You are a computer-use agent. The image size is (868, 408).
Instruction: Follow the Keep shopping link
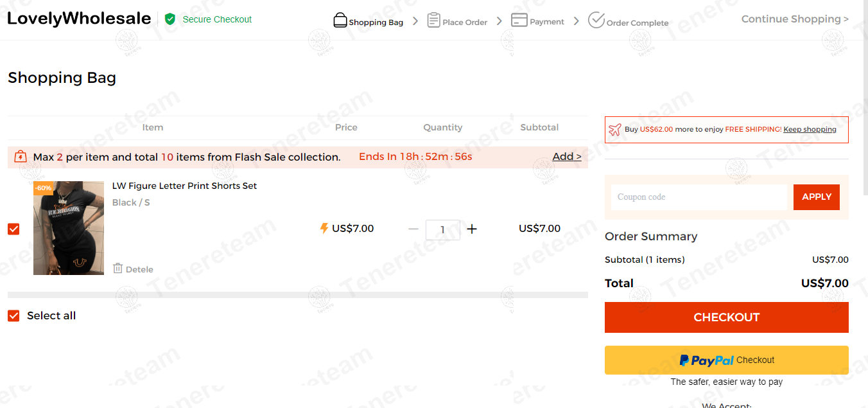(x=810, y=129)
